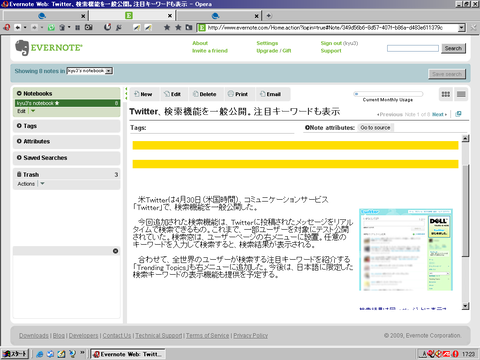Switch to thumbnail grid view icon
Screen dimensions: 480x360
click(446, 94)
